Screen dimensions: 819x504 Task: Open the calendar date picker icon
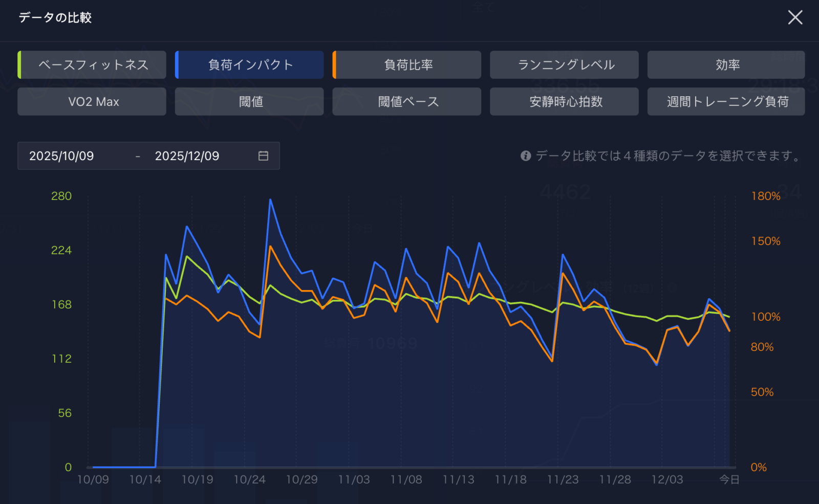pyautogui.click(x=263, y=156)
